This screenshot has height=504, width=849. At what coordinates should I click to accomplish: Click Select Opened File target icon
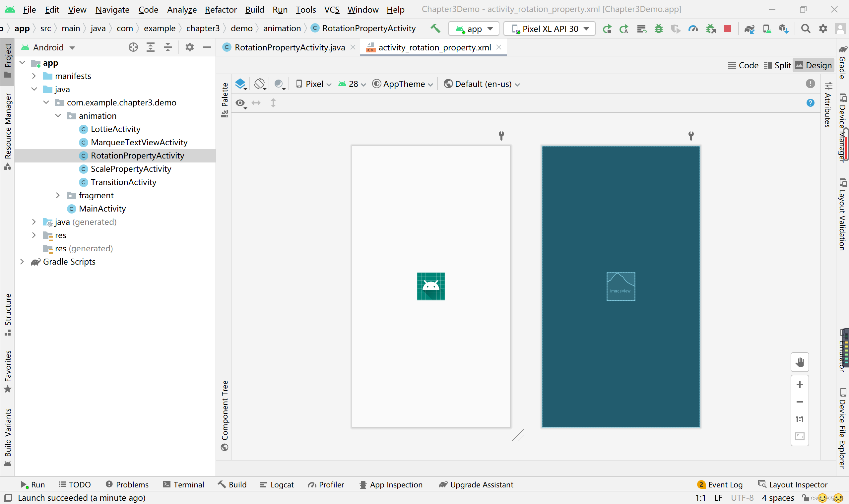133,47
